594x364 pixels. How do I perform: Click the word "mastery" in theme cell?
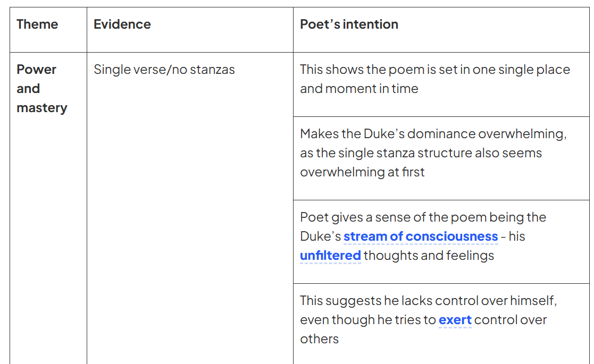click(x=42, y=108)
